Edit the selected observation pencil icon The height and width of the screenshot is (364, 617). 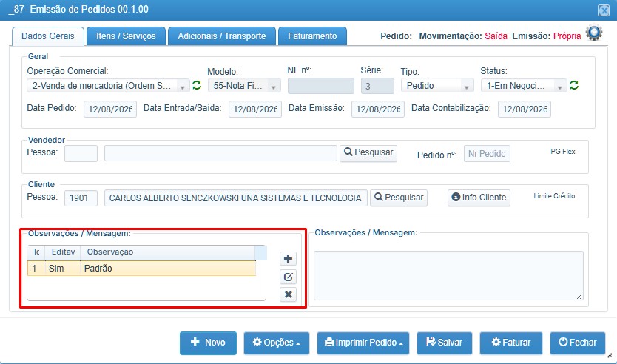point(288,277)
